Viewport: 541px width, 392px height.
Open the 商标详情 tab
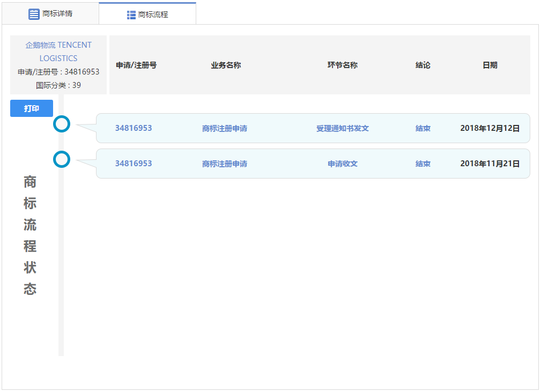[50, 14]
